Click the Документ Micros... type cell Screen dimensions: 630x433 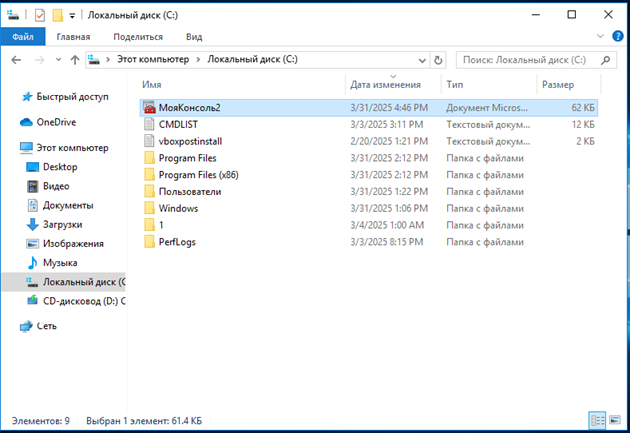(487, 108)
